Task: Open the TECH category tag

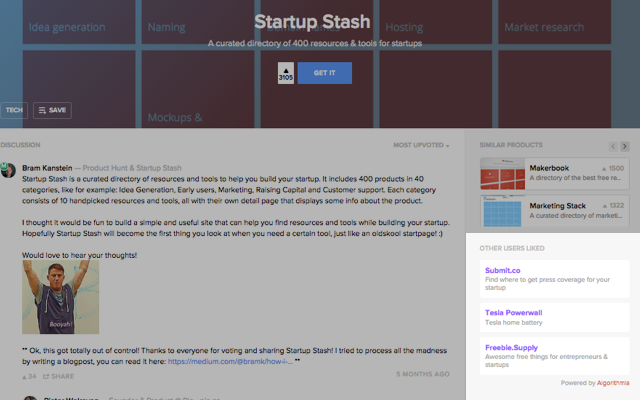Action: [14, 110]
